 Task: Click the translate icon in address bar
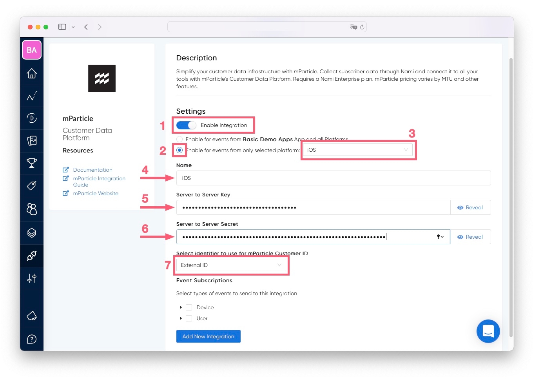pos(353,27)
